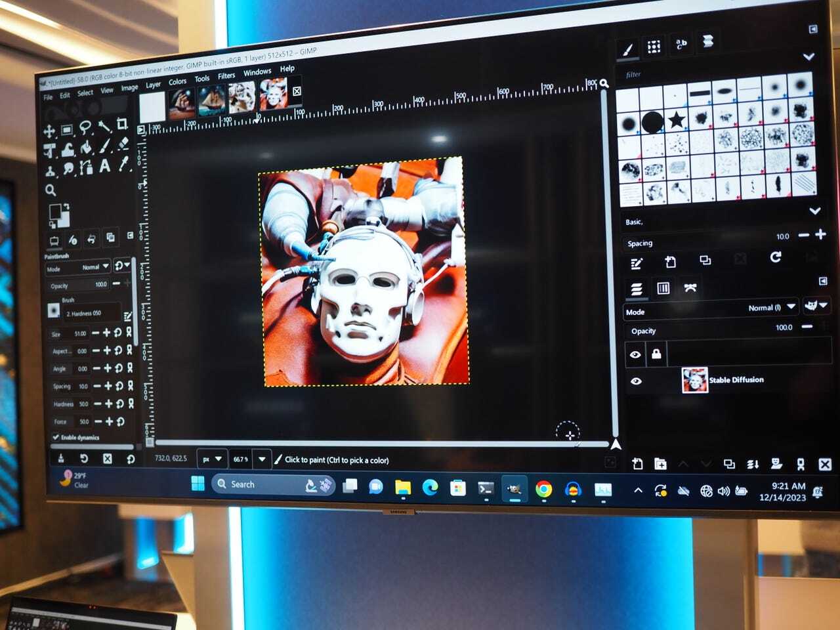Show hidden system tray icons
This screenshot has height=630, width=840.
pyautogui.click(x=637, y=490)
